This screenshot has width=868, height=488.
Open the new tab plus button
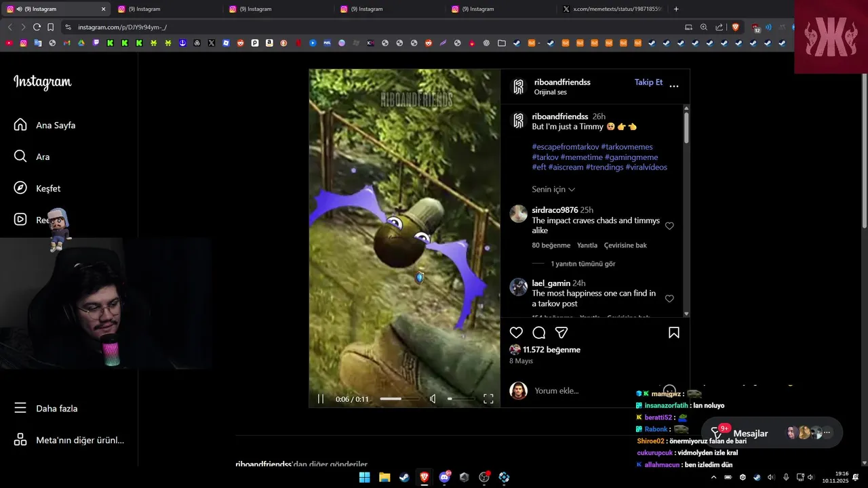[676, 9]
